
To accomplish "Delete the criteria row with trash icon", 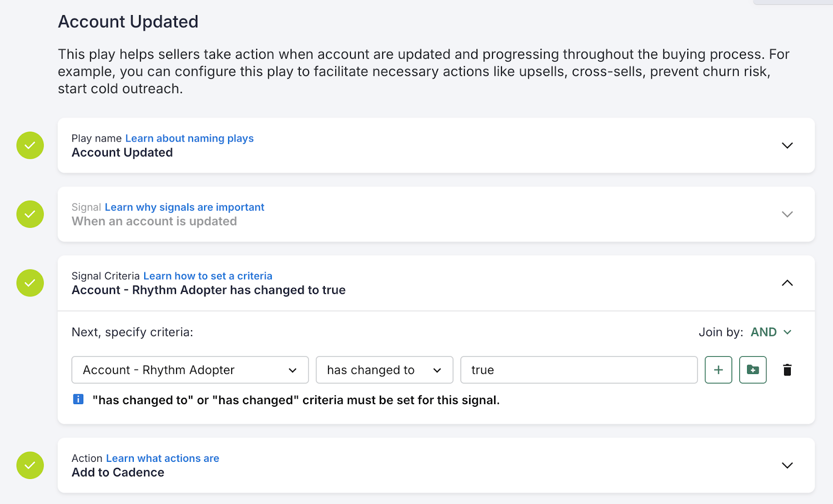I will tap(787, 370).
